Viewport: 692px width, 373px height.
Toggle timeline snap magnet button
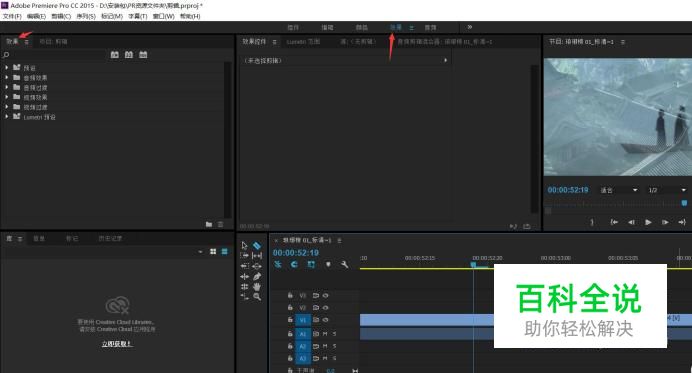[294, 264]
